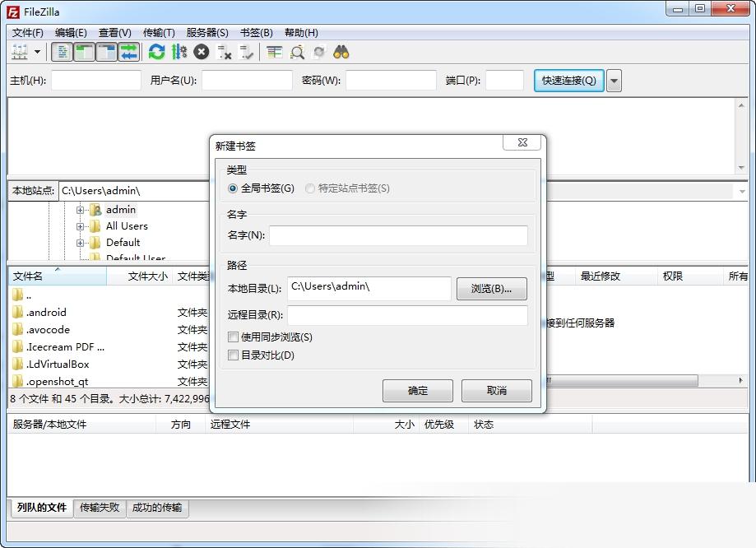Open the Site Manager dropdown arrow

(37, 52)
